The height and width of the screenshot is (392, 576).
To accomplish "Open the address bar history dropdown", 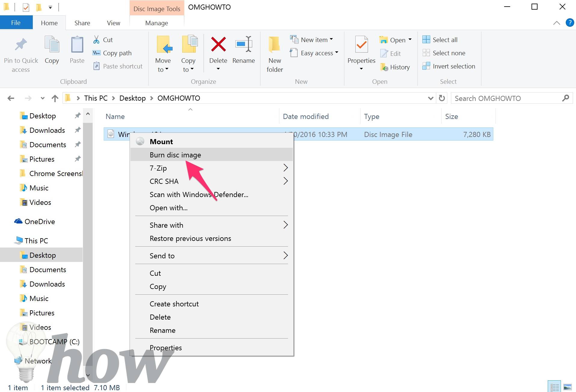I will pyautogui.click(x=430, y=98).
